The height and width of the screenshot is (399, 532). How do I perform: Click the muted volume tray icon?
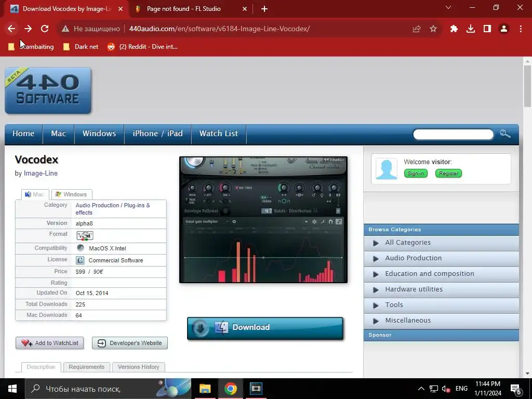coord(446,389)
